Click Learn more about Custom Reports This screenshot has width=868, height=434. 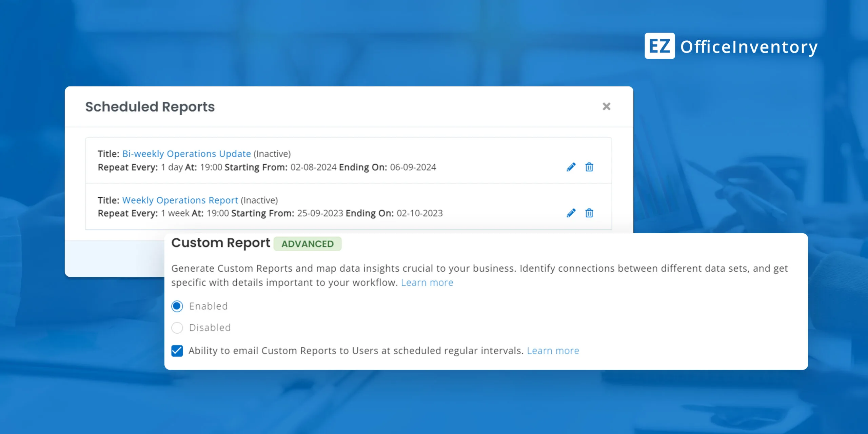[x=427, y=282]
